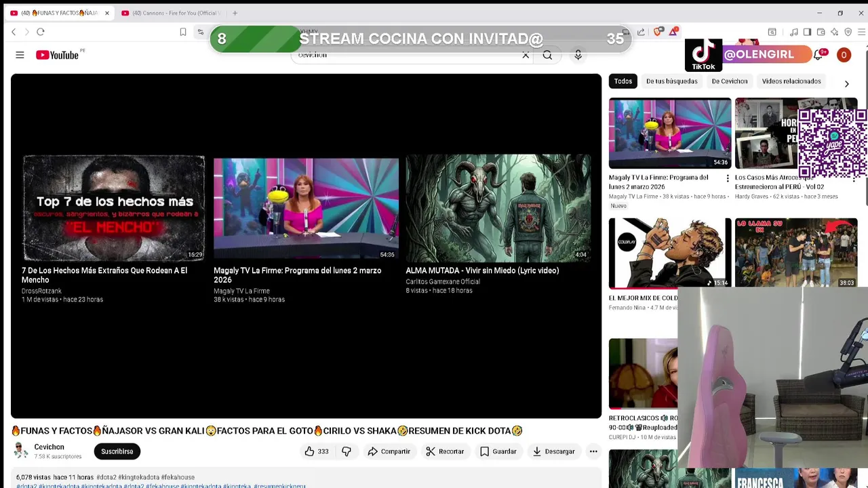Open site settings icon in address bar
The width and height of the screenshot is (868, 488).
[x=201, y=32]
